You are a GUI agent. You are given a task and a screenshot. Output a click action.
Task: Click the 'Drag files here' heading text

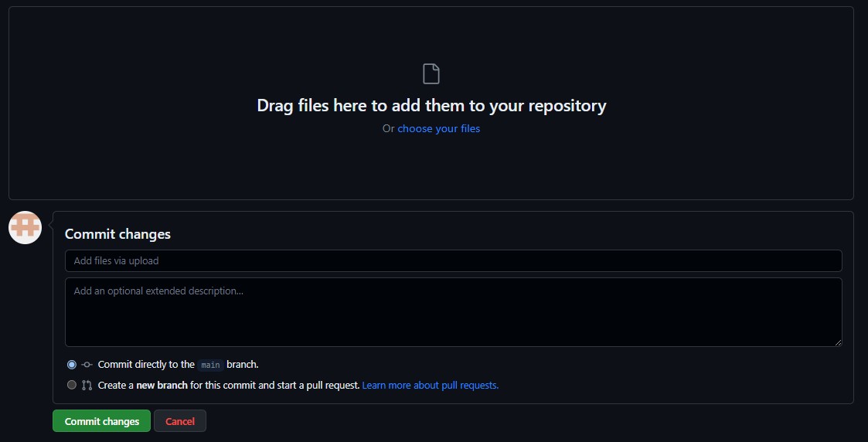[431, 105]
